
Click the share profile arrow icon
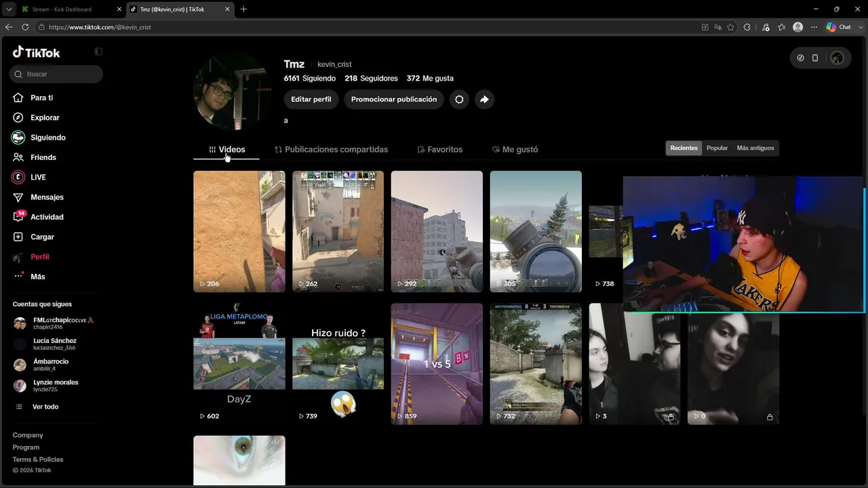pyautogui.click(x=484, y=99)
